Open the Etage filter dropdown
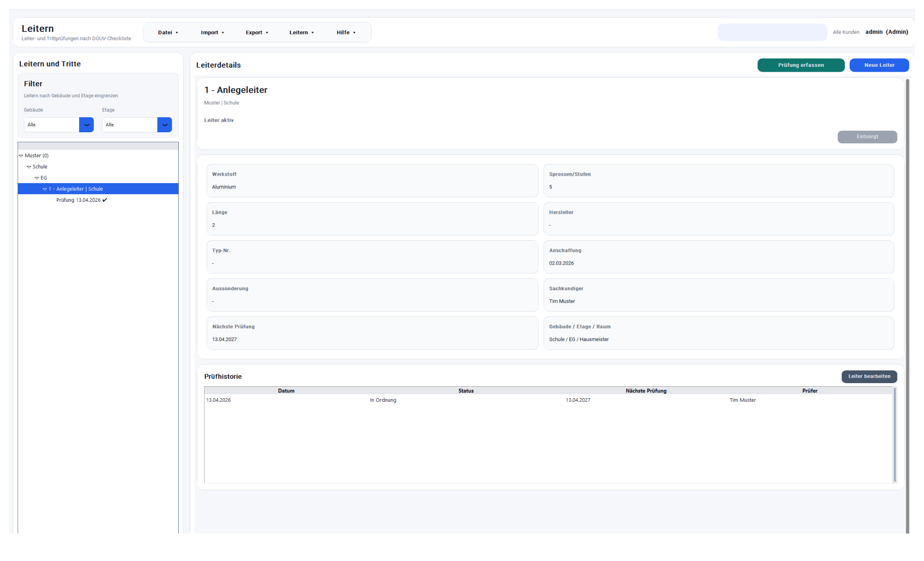 pos(165,125)
